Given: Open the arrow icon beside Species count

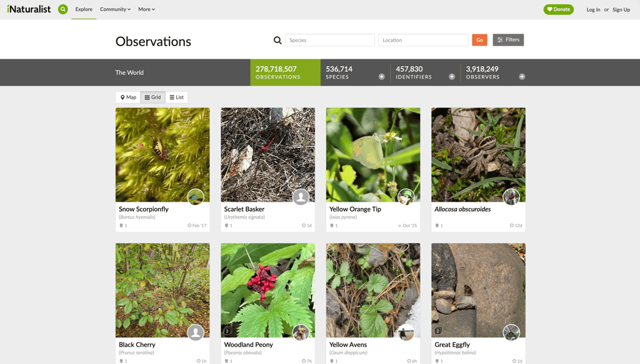Looking at the screenshot, I should (x=381, y=77).
